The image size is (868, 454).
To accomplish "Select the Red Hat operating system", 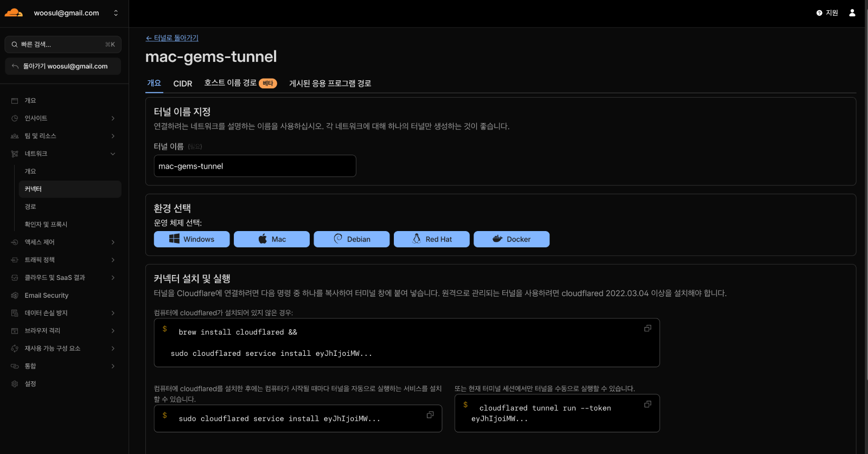I will point(432,239).
